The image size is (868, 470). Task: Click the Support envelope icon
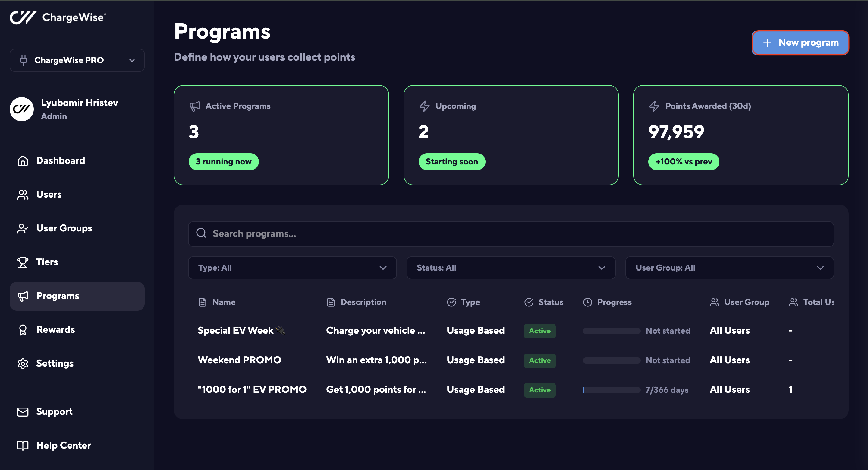click(23, 412)
